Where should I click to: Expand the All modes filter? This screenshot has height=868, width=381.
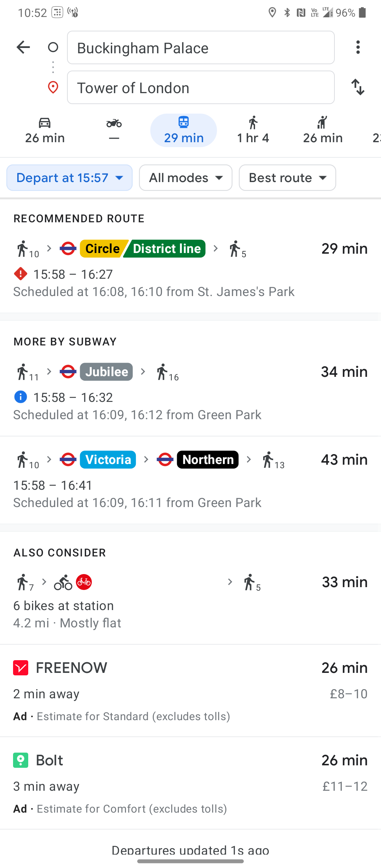coord(186,178)
